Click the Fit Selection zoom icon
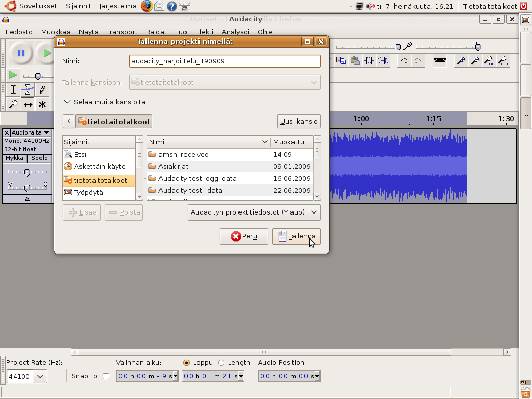Image resolution: width=532 pixels, height=399 pixels. pos(489,60)
